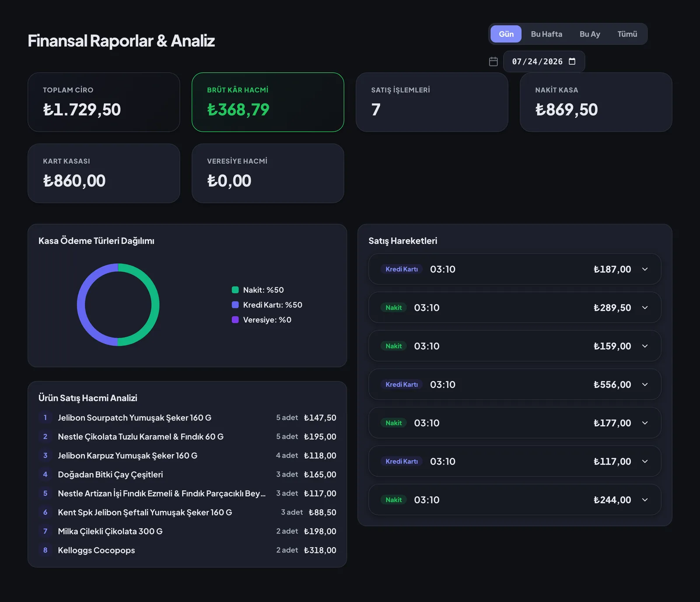Switch to the Bu Ay tab
700x602 pixels.
tap(590, 34)
